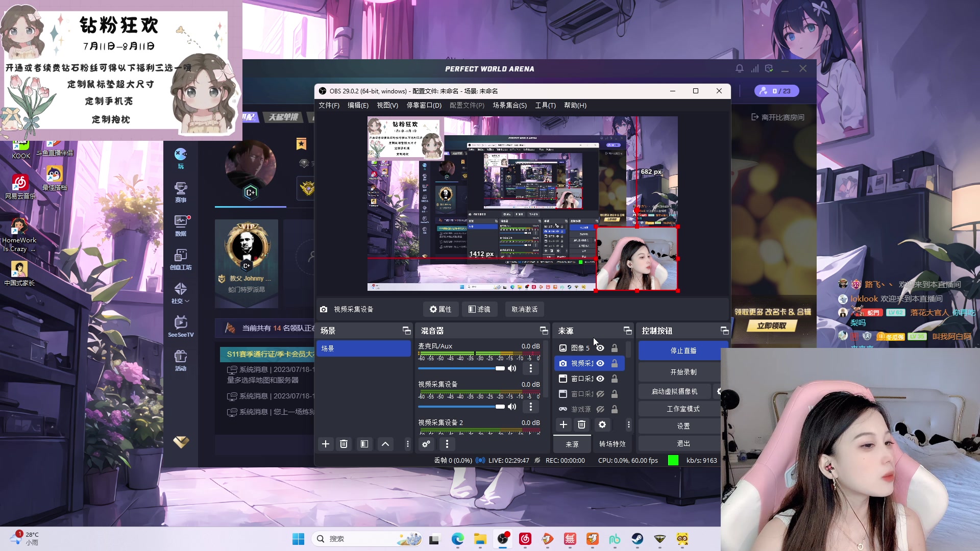Click the webcam thumbnail in OBS preview
Screen dimensions: 980x551
point(637,259)
